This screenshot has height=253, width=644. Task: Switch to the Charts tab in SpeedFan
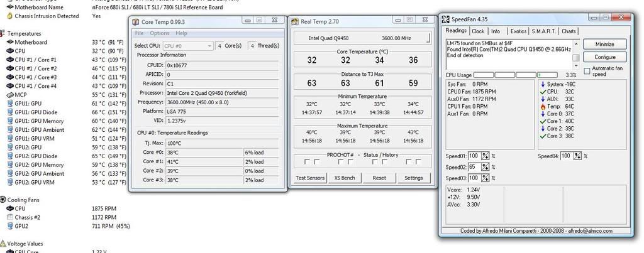(x=569, y=31)
